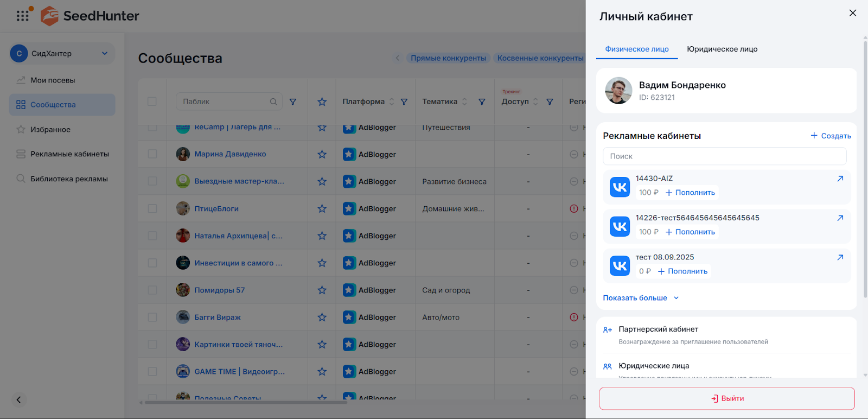This screenshot has height=419, width=868.
Task: Click the Платформа column filter icon
Action: (x=404, y=101)
